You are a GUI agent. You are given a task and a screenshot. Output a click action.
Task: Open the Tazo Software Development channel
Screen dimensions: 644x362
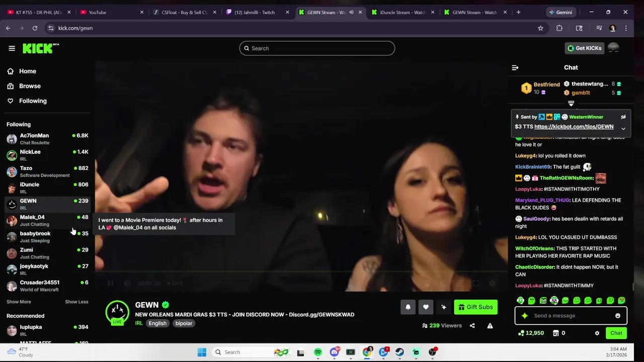(47, 171)
